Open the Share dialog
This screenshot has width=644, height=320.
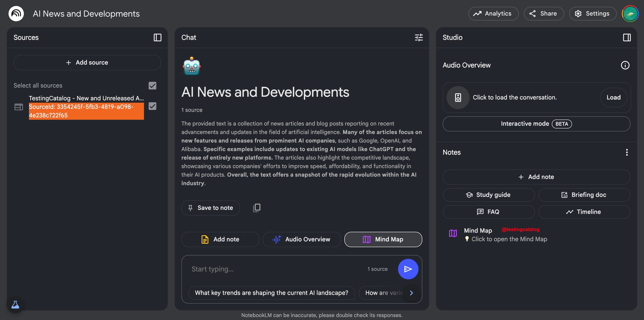tap(544, 13)
